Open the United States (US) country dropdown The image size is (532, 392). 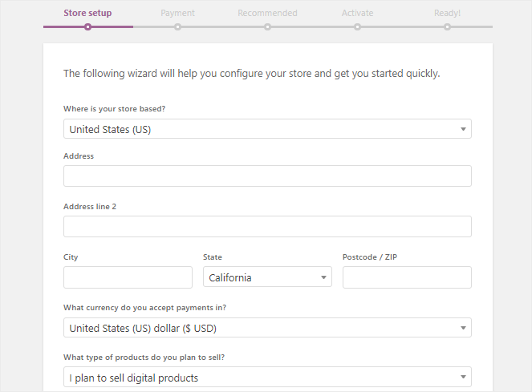[x=267, y=129]
